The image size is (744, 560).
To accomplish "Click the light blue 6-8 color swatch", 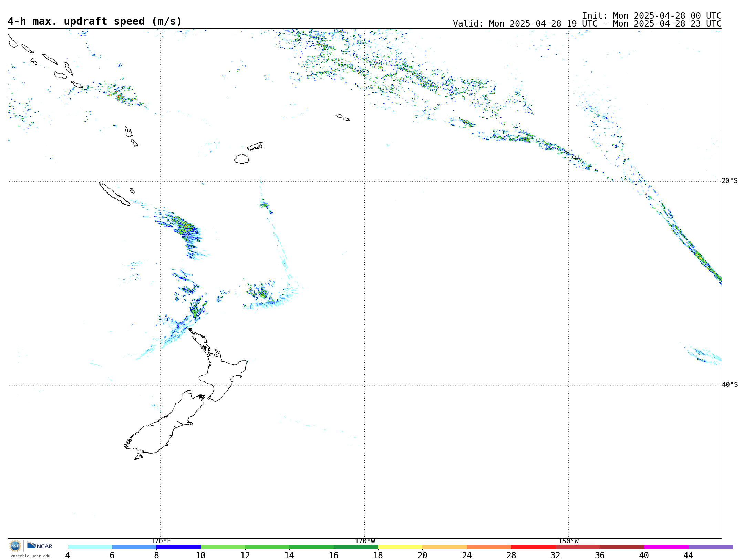I will [134, 547].
